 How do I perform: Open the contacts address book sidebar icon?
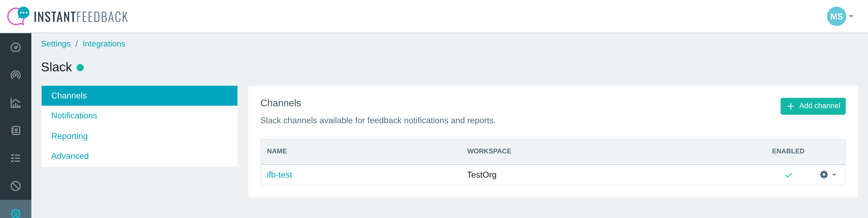coord(15,130)
